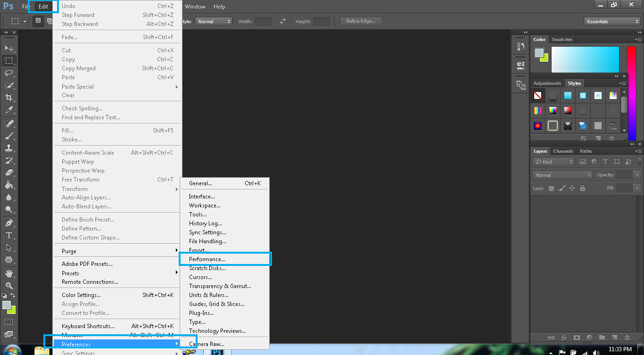This screenshot has height=355, width=644.
Task: Pick a color in the Color panel gradient field
Action: coord(585,59)
